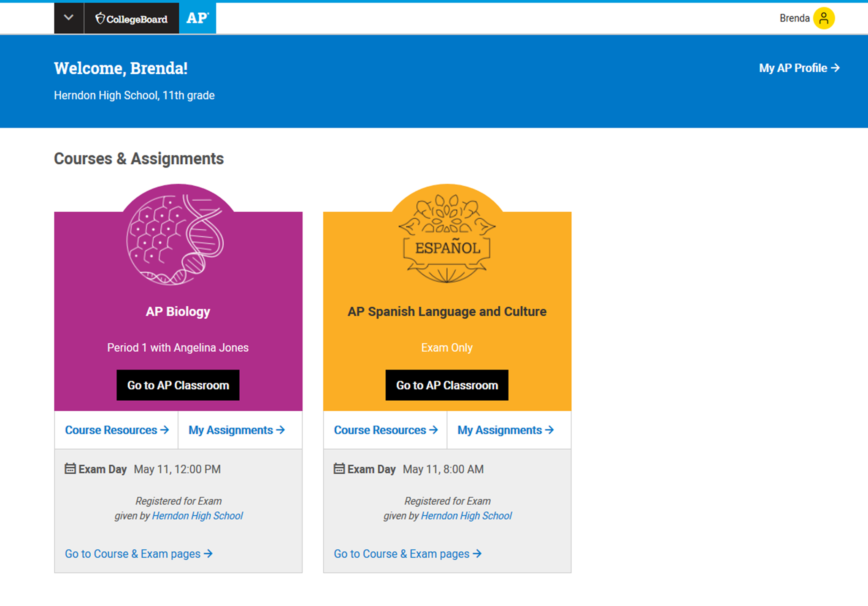Click the 'Exam Only' label
The height and width of the screenshot is (606, 868).
(447, 348)
